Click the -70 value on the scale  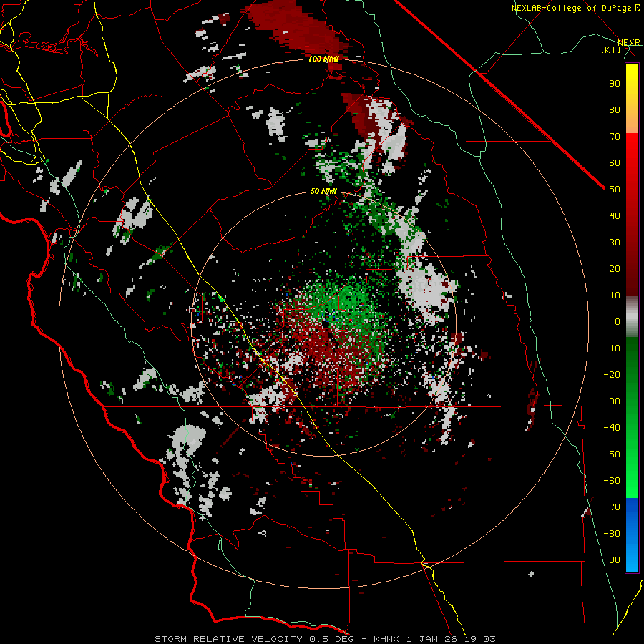coord(612,507)
